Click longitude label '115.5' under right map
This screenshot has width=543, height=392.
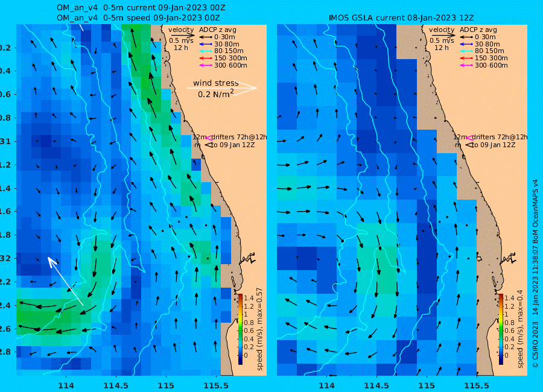click(476, 385)
